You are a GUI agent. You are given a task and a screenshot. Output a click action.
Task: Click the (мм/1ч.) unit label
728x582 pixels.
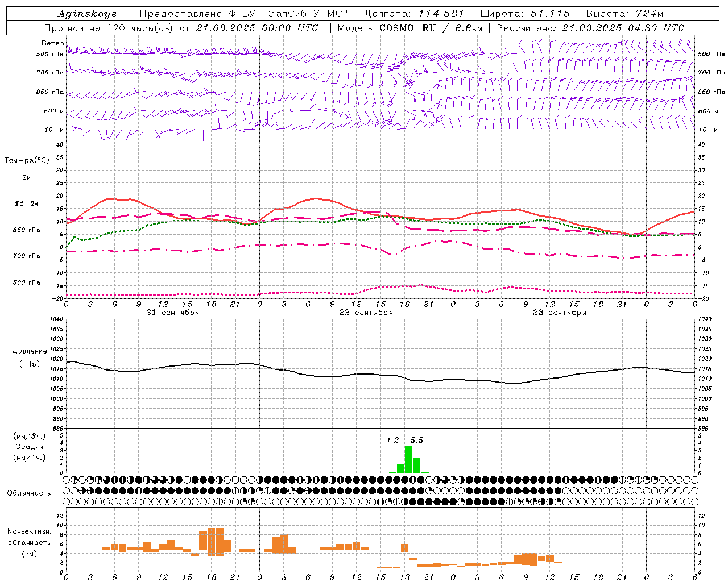point(30,458)
